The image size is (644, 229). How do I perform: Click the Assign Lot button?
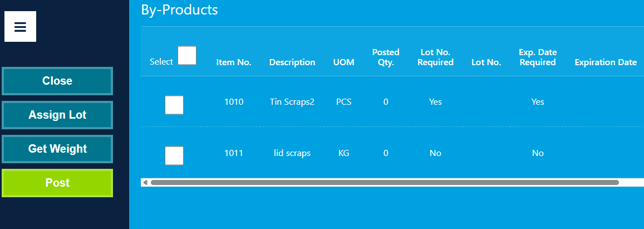(57, 115)
